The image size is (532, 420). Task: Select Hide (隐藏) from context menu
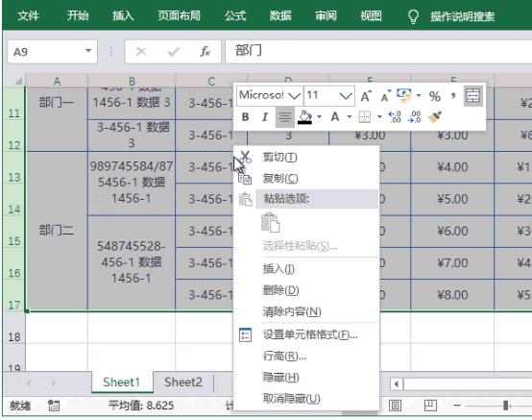tap(306, 377)
